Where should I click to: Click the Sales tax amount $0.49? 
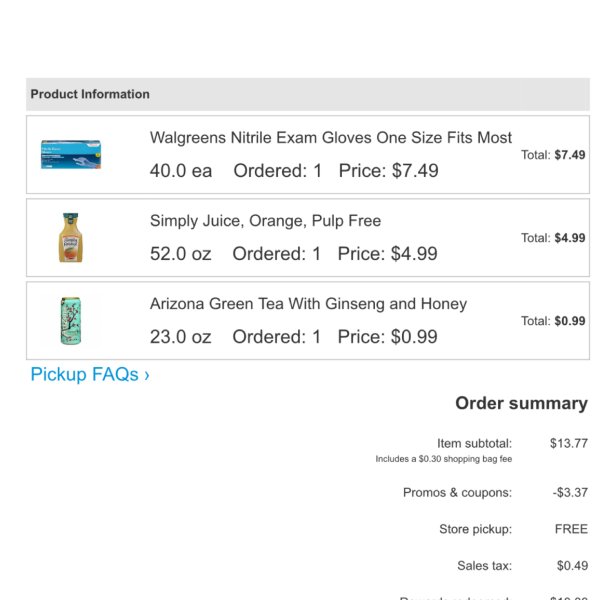pyautogui.click(x=572, y=566)
